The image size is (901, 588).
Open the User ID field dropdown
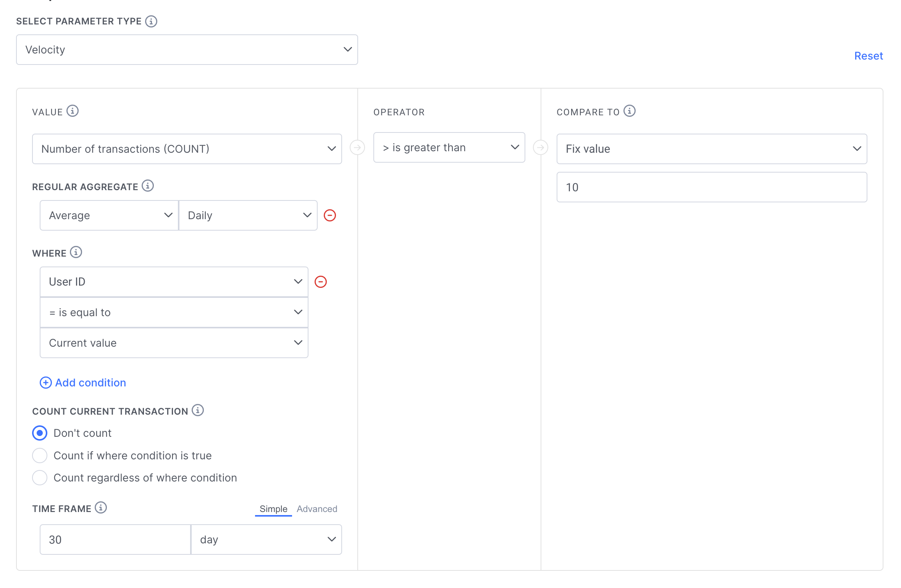174,282
